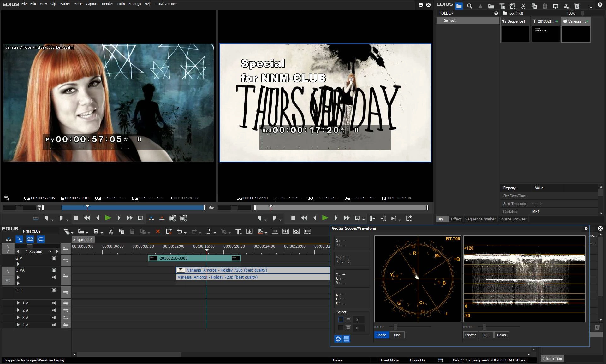The height and width of the screenshot is (364, 606).
Task: Select Line mode in Vector Scope
Action: 397,335
